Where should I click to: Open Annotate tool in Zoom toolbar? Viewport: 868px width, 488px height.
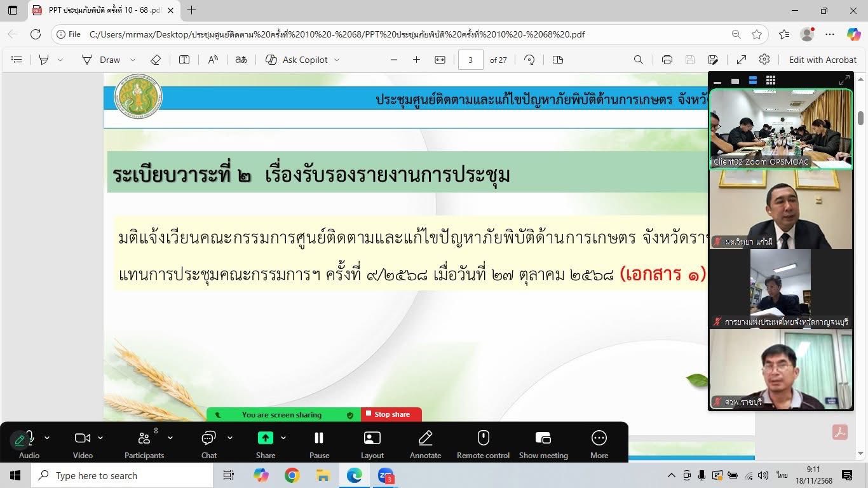coord(425,444)
